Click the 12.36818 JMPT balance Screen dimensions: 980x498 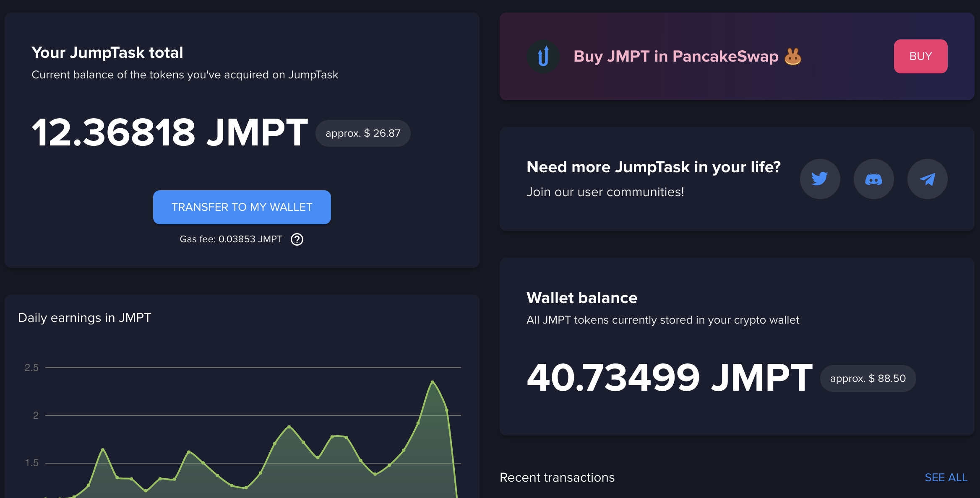tap(170, 132)
